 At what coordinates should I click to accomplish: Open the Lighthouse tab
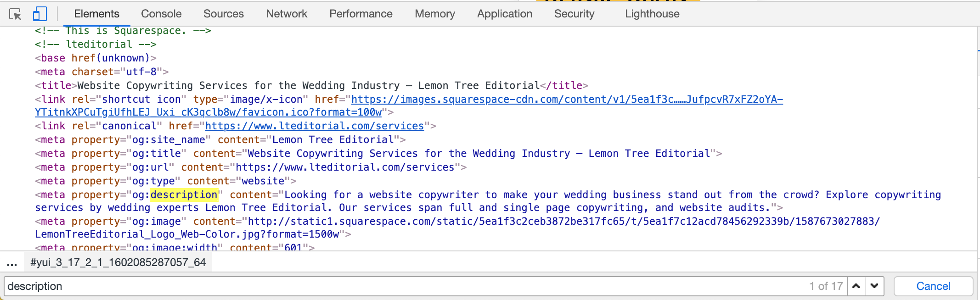click(x=652, y=14)
